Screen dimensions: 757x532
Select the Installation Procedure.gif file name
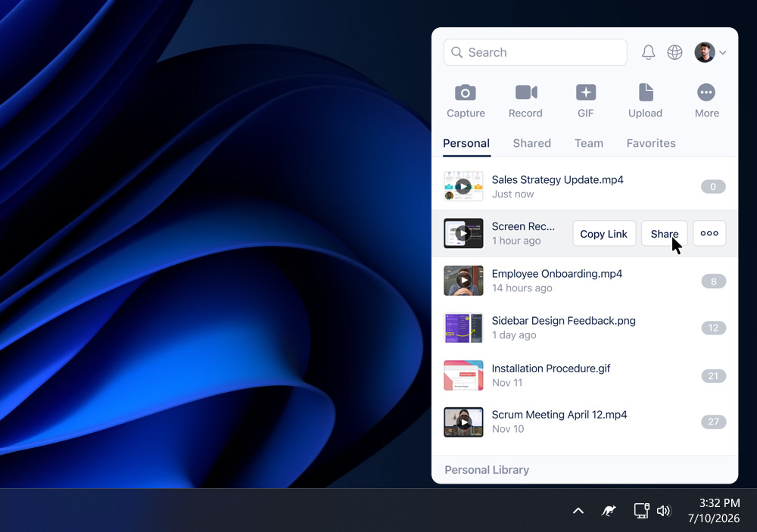(x=551, y=369)
